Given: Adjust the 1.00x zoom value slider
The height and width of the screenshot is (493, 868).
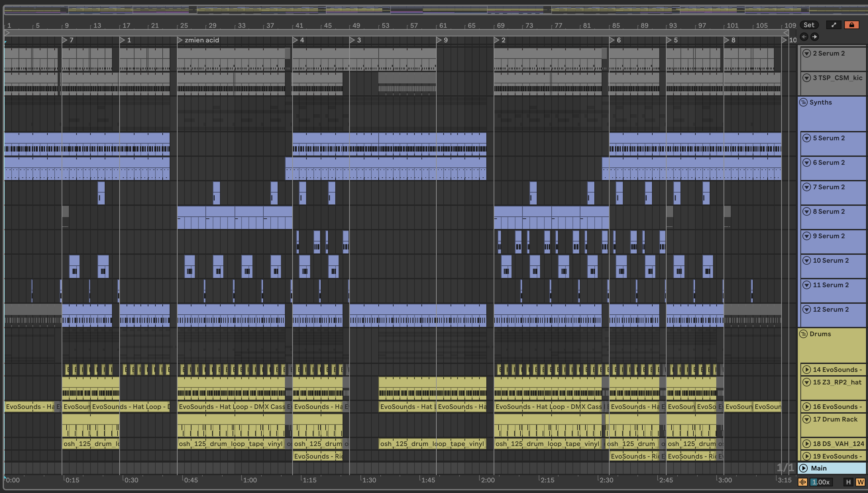Looking at the screenshot, I should [x=821, y=482].
